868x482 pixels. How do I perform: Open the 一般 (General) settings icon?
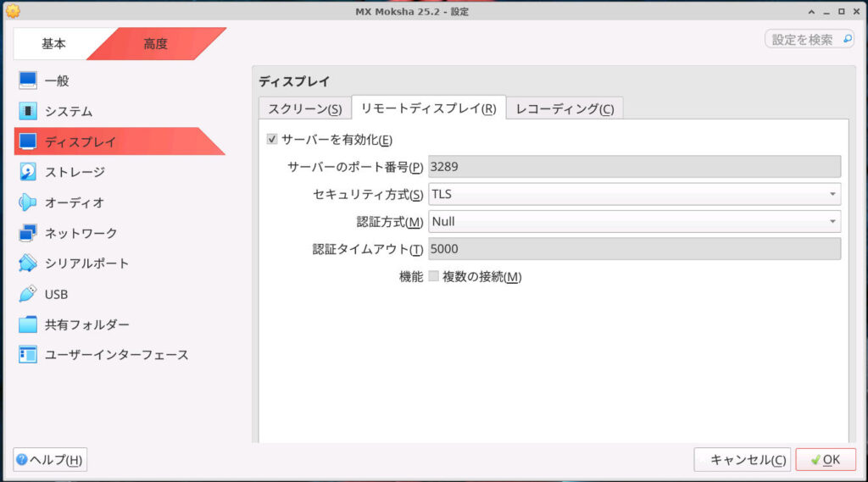point(28,80)
